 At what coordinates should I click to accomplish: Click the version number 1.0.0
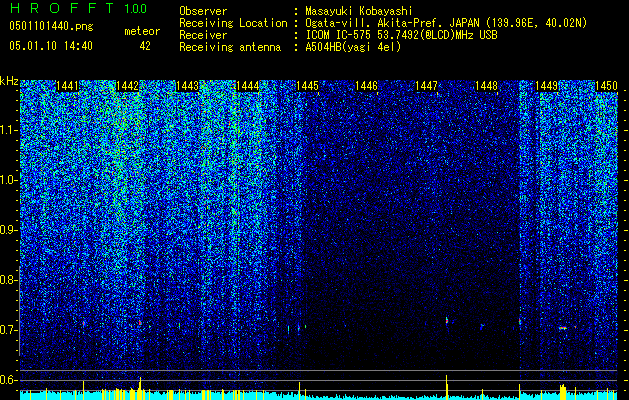click(x=135, y=9)
